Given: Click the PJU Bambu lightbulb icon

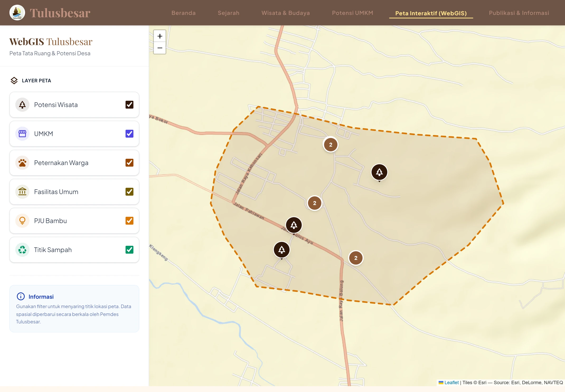Looking at the screenshot, I should (22, 221).
